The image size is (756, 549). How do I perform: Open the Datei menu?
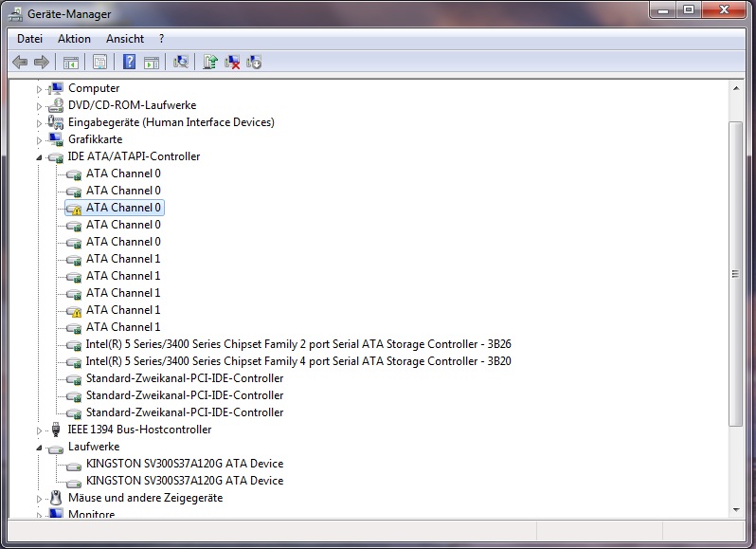(29, 39)
